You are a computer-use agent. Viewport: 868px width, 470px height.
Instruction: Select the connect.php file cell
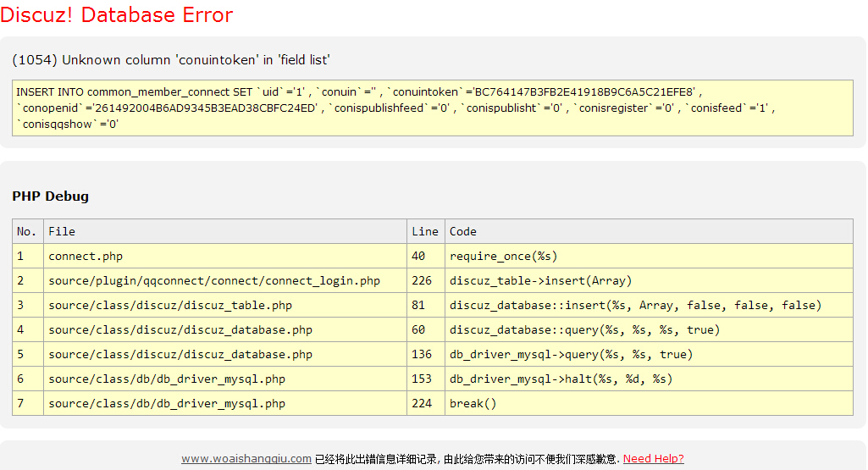[x=225, y=256]
